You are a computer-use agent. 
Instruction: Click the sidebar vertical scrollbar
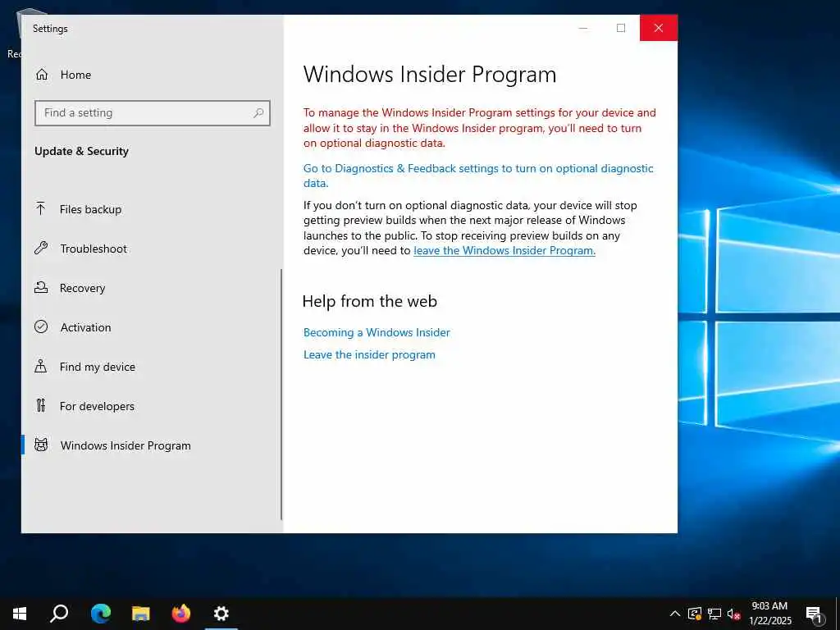click(281, 394)
